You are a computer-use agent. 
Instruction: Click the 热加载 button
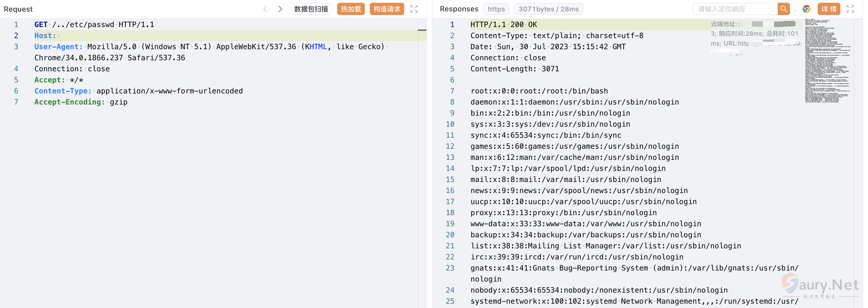(x=350, y=9)
